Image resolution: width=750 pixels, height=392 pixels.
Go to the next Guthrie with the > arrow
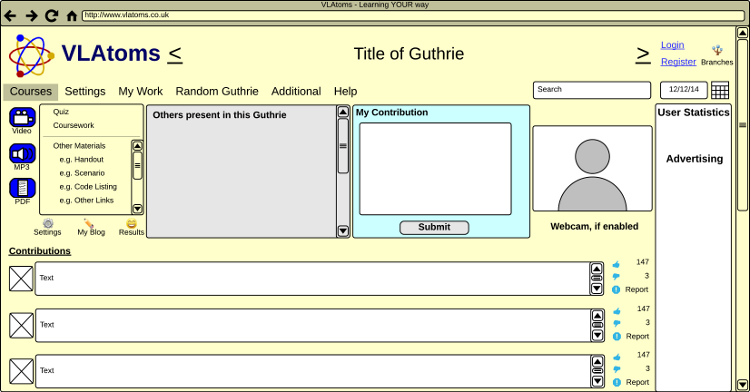[x=643, y=55]
